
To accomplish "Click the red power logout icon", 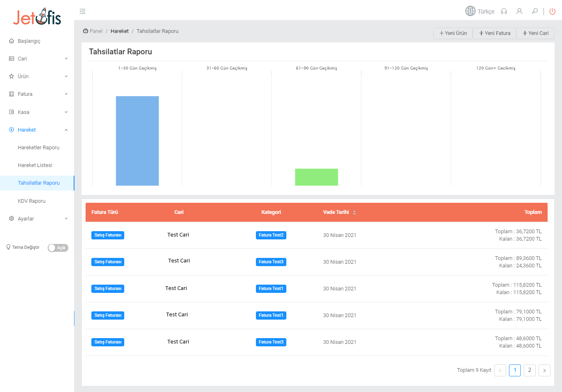I will (x=553, y=11).
